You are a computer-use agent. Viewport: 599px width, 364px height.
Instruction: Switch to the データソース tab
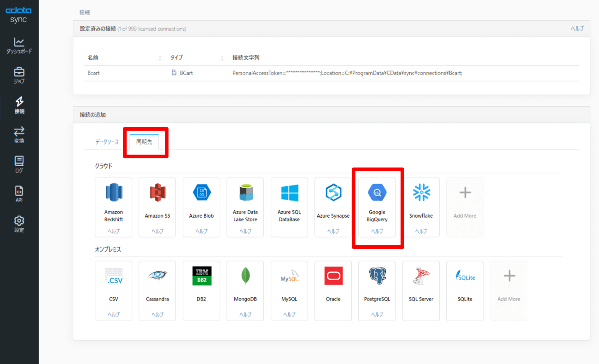(107, 142)
